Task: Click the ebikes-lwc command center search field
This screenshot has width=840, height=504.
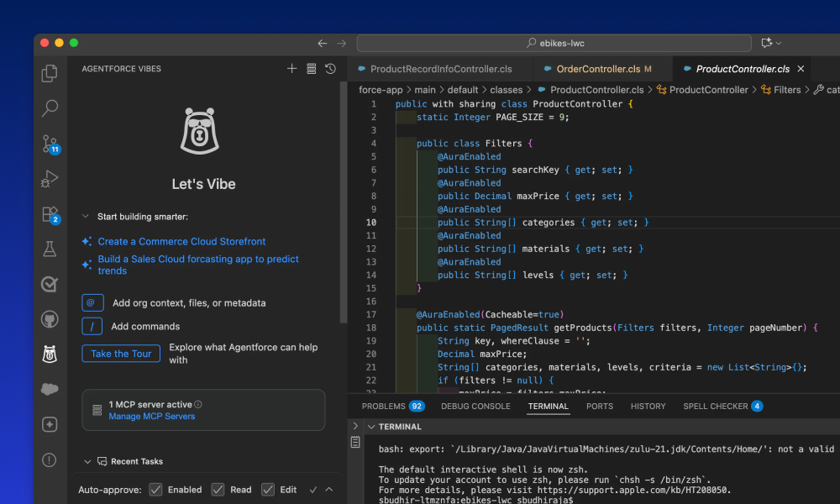Action: [554, 44]
